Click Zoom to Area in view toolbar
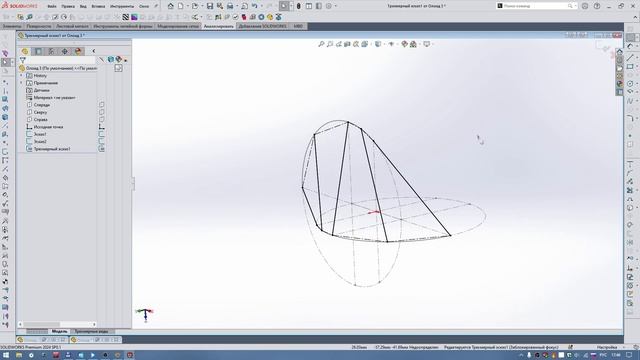The image size is (640, 360). pos(330,44)
